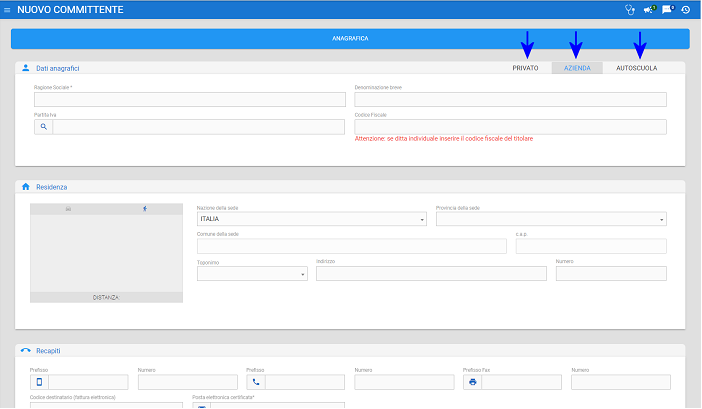Open the megaphone announcements icon
The height and width of the screenshot is (409, 702).
coord(649,9)
